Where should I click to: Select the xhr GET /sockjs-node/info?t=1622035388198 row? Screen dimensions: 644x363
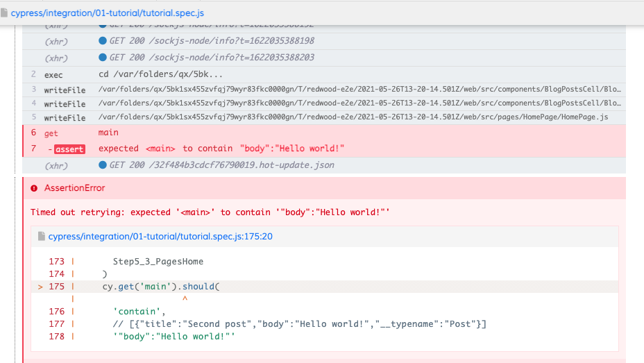pyautogui.click(x=324, y=42)
